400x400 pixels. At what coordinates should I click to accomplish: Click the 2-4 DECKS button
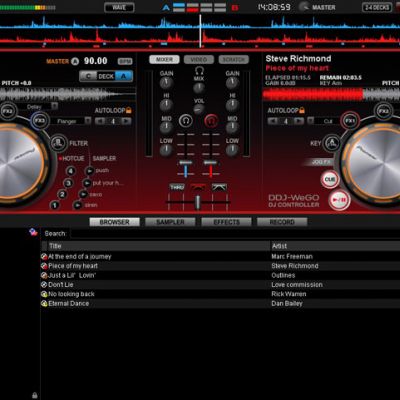tap(377, 7)
